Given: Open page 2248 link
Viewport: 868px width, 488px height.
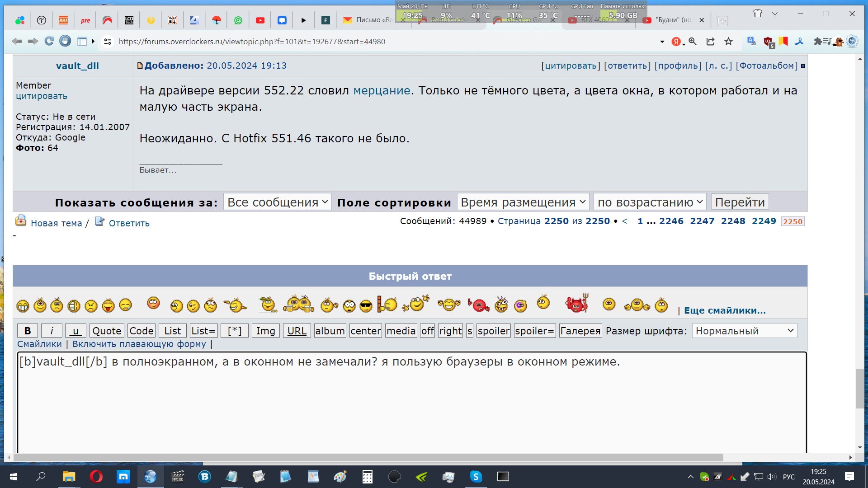Looking at the screenshot, I should point(733,221).
